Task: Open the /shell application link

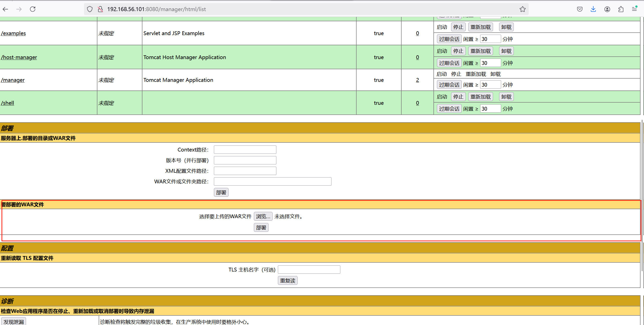Action: [x=8, y=103]
